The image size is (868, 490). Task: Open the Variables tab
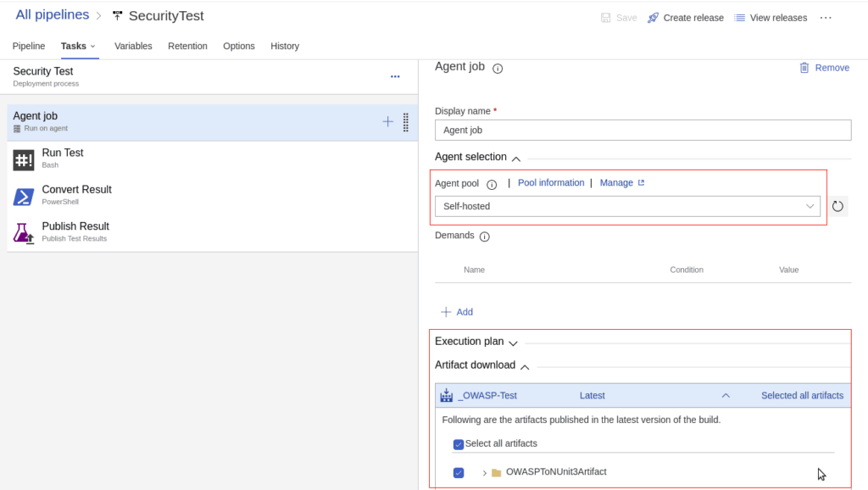[x=133, y=46]
